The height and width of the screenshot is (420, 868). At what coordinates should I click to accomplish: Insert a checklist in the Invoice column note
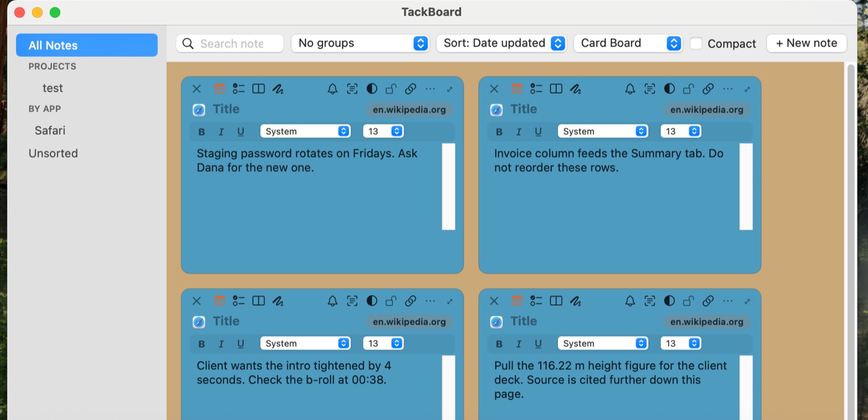tap(536, 89)
